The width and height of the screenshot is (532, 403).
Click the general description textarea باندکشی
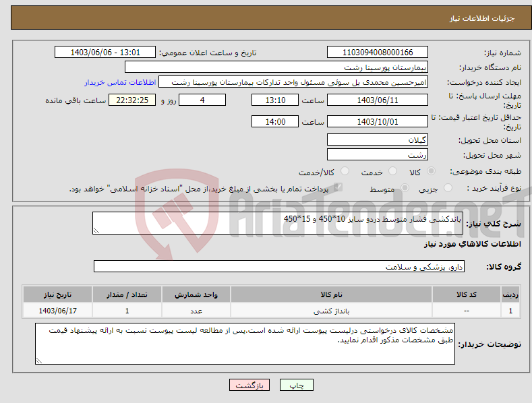click(278, 223)
